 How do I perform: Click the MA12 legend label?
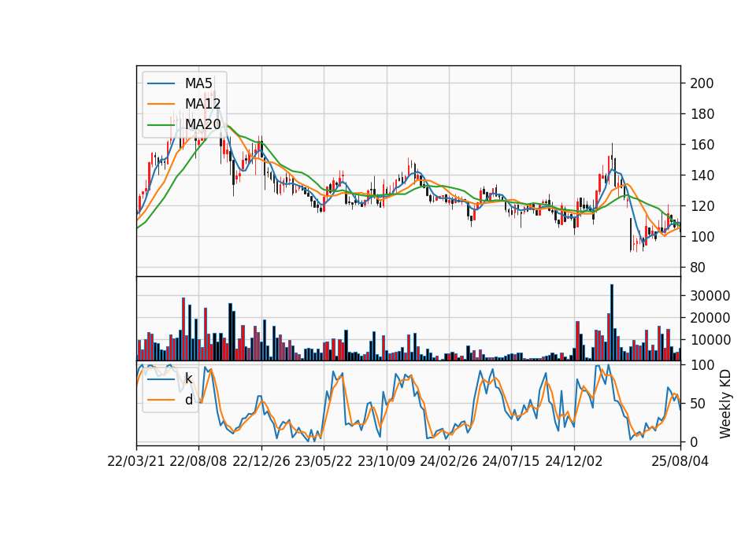pos(203,104)
